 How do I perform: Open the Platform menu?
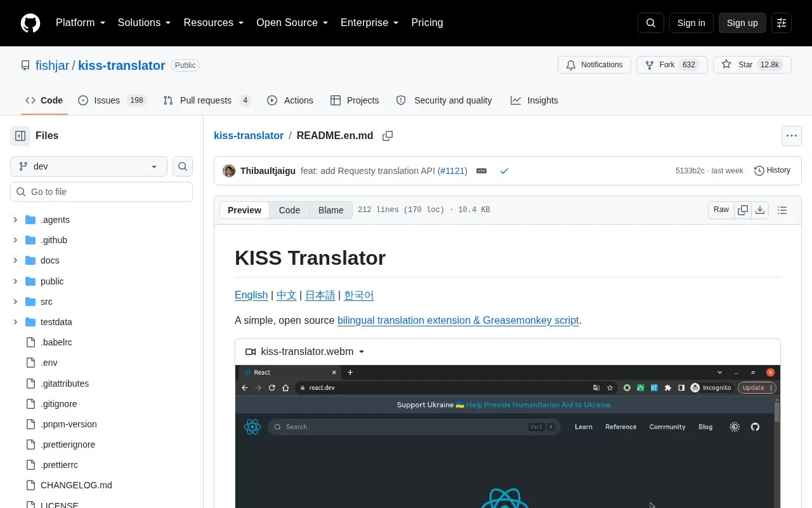[x=80, y=23]
